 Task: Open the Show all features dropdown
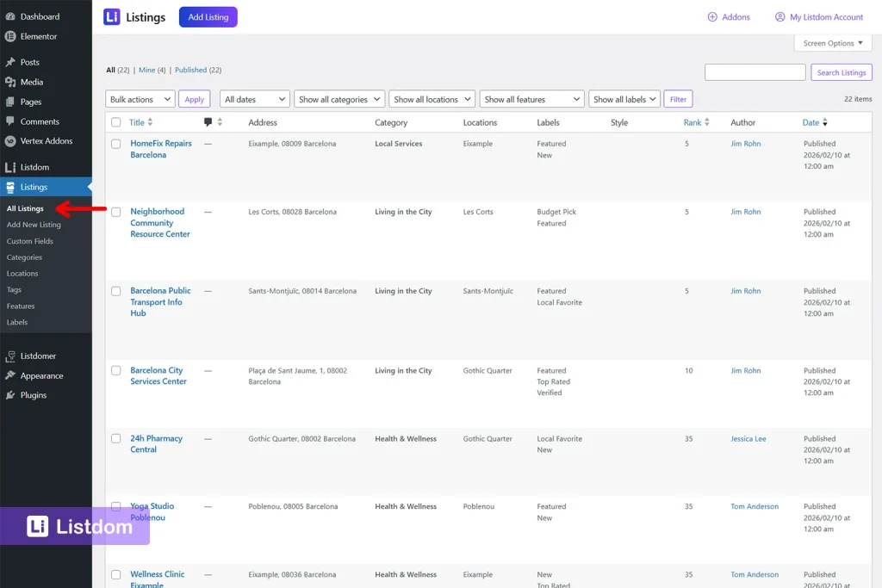[x=531, y=99]
